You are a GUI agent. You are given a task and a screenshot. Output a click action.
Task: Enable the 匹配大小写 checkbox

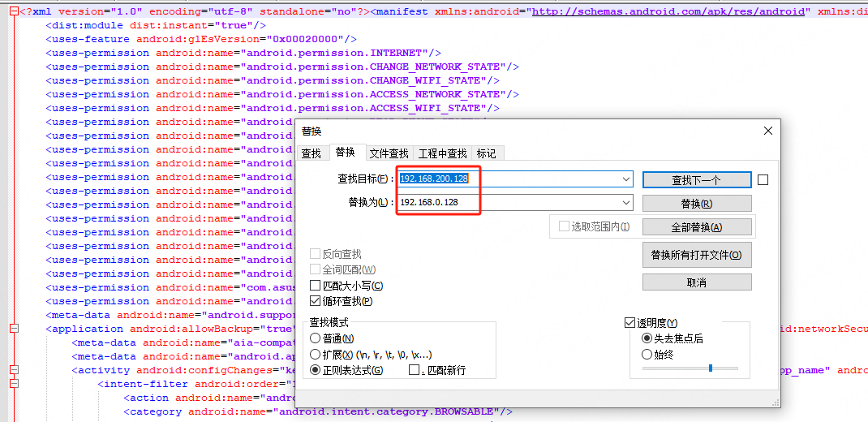click(x=316, y=286)
